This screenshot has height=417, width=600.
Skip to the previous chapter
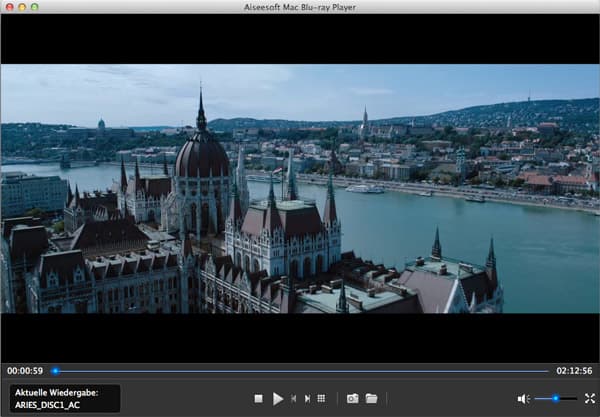(x=293, y=398)
